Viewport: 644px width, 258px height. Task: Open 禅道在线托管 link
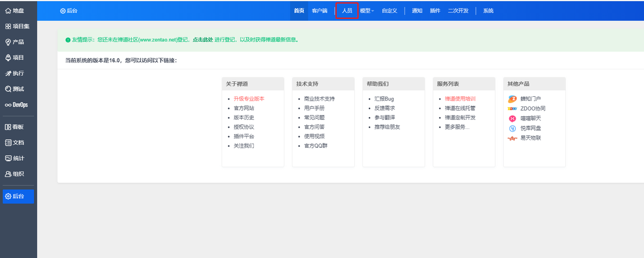(460, 109)
